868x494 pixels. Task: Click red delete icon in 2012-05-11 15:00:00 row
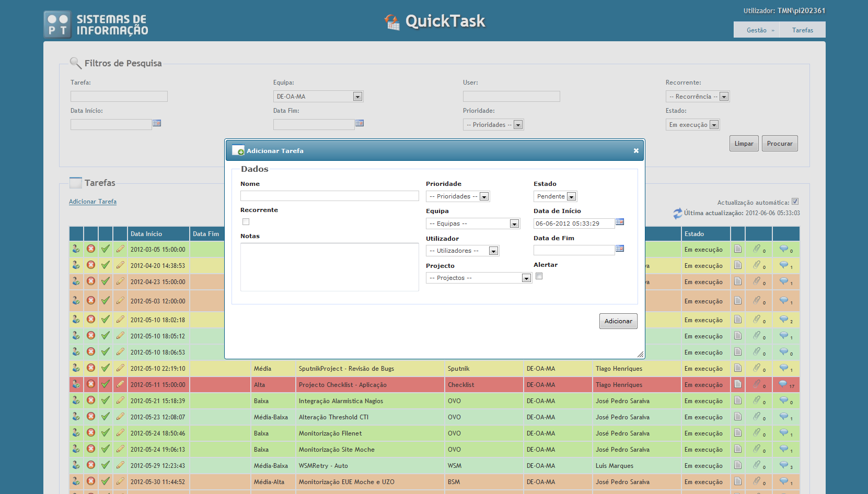pos(91,384)
